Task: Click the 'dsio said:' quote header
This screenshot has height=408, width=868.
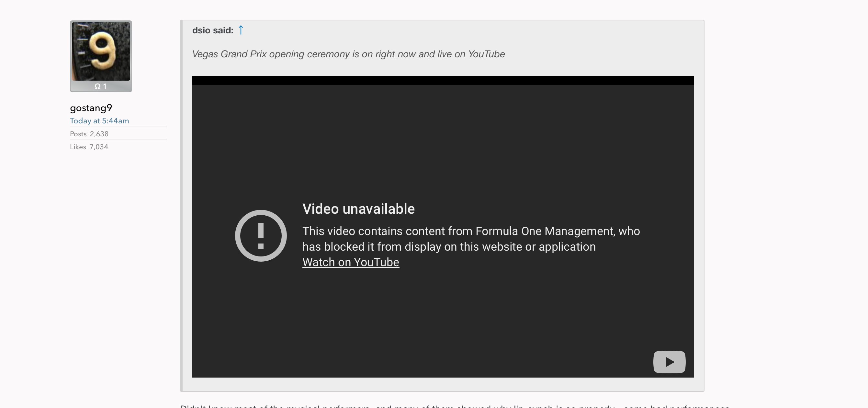Action: tap(213, 30)
